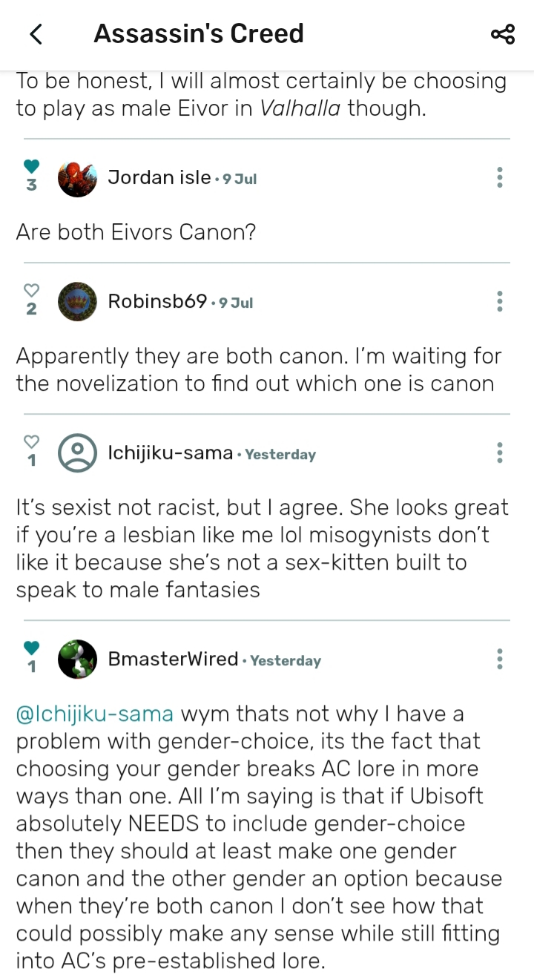Open more options on Robinsb69's comment
Screen dimensions: 534x980
pyautogui.click(x=500, y=301)
